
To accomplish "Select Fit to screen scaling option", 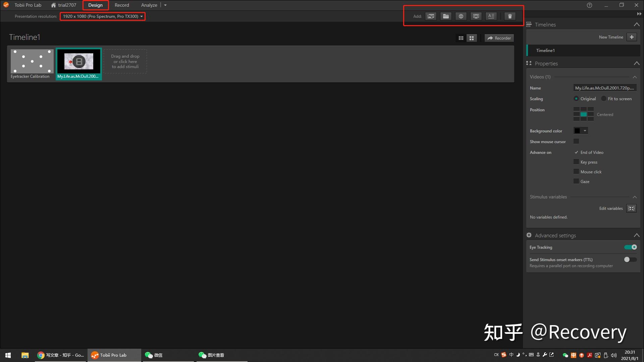I will pos(604,99).
